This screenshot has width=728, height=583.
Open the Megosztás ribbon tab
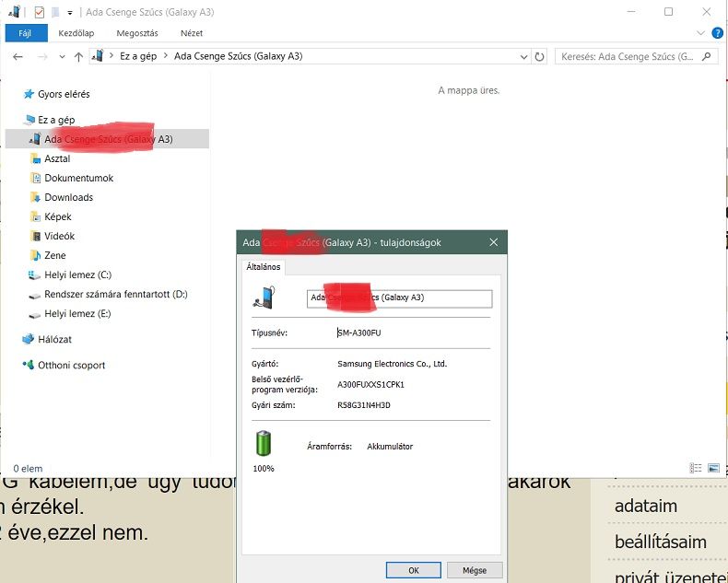137,33
